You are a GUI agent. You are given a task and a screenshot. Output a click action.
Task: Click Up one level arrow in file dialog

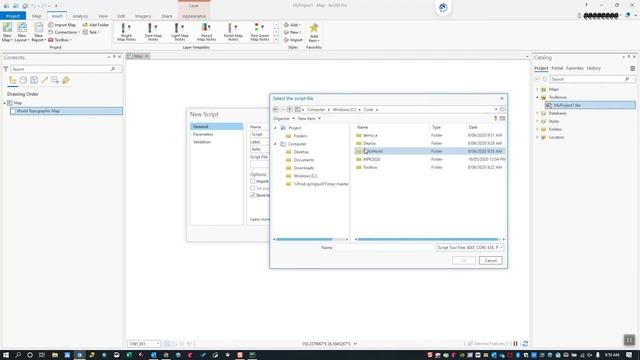point(289,109)
